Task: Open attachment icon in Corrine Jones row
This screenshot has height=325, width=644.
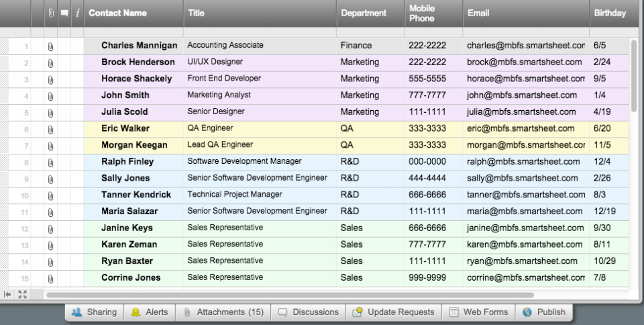Action: 50,279
